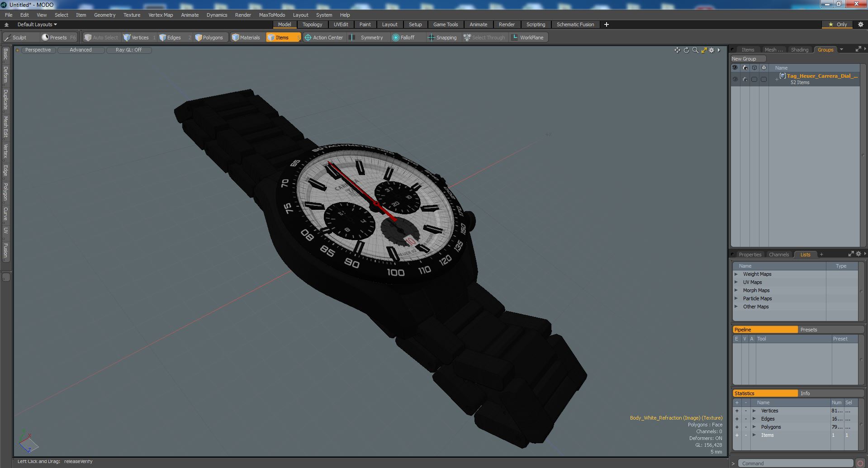
Task: Click the viewport zoom magnifier icon
Action: pyautogui.click(x=695, y=50)
